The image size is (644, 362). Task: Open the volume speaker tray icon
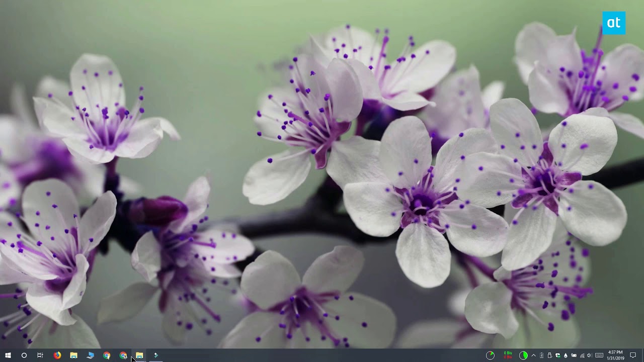click(590, 355)
